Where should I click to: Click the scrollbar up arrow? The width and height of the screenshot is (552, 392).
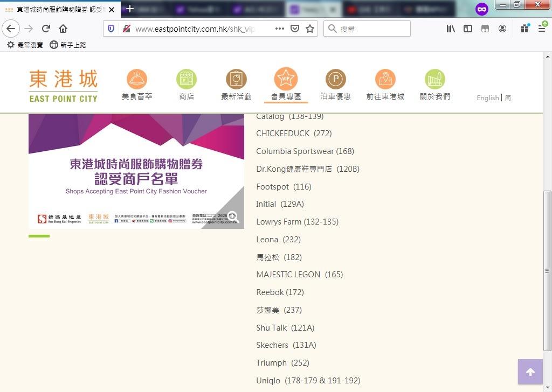coord(547,56)
